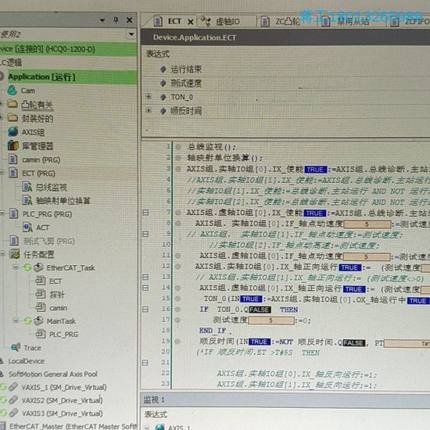This screenshot has width=430, height=430.
Task: Collapse the MainTask tree node
Action: [x=16, y=321]
